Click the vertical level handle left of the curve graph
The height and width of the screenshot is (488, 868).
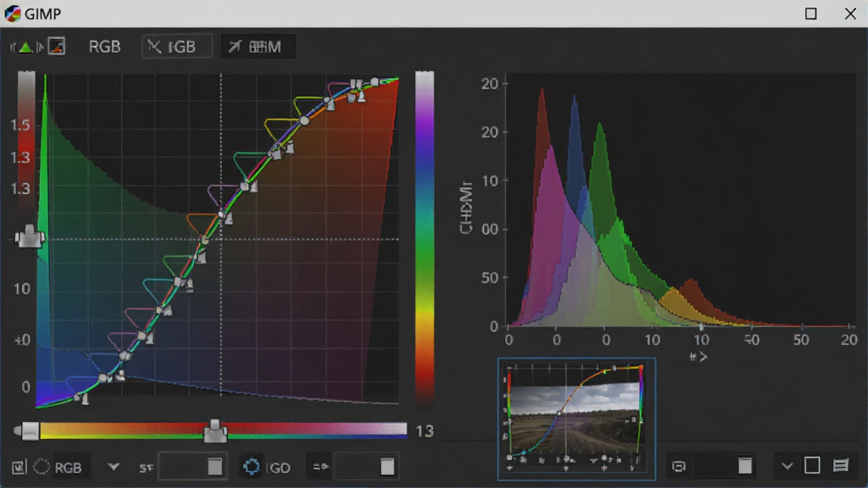tap(29, 237)
